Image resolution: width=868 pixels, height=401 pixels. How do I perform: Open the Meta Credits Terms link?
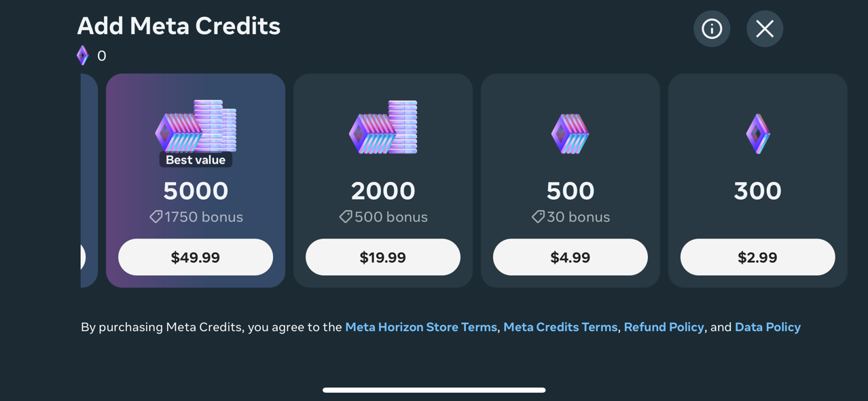pos(560,327)
